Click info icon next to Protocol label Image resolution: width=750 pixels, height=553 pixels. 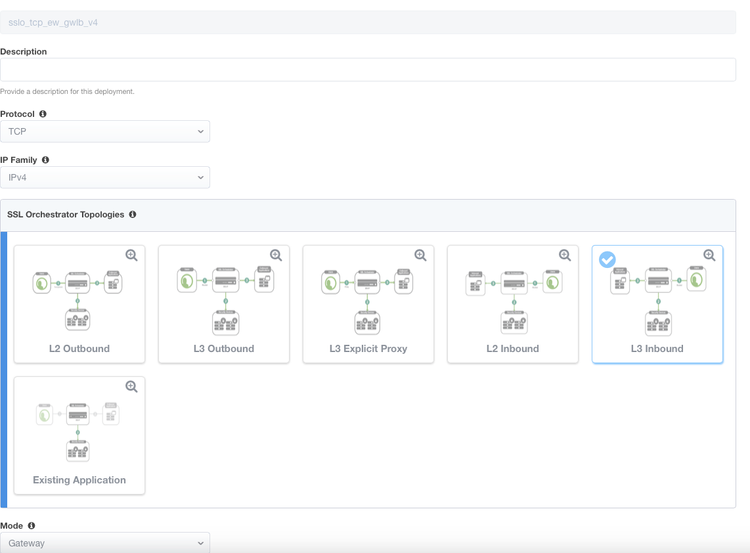tap(42, 114)
